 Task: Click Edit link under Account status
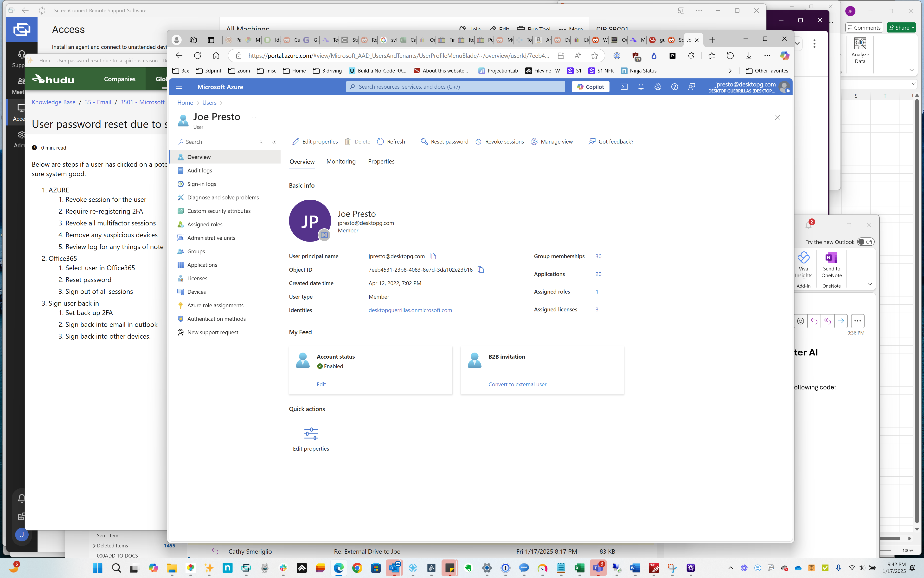pyautogui.click(x=321, y=384)
